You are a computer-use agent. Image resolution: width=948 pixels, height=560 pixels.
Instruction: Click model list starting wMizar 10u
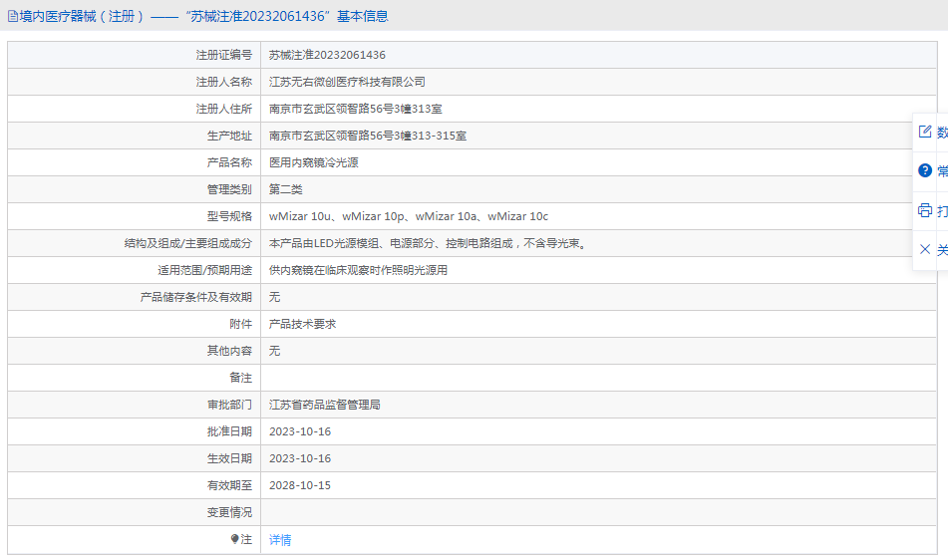tap(409, 216)
